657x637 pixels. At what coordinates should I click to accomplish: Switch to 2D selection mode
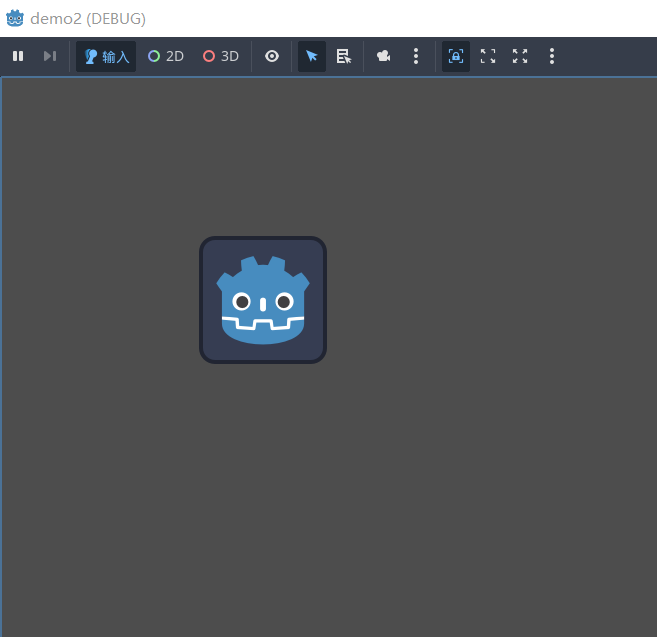(166, 56)
